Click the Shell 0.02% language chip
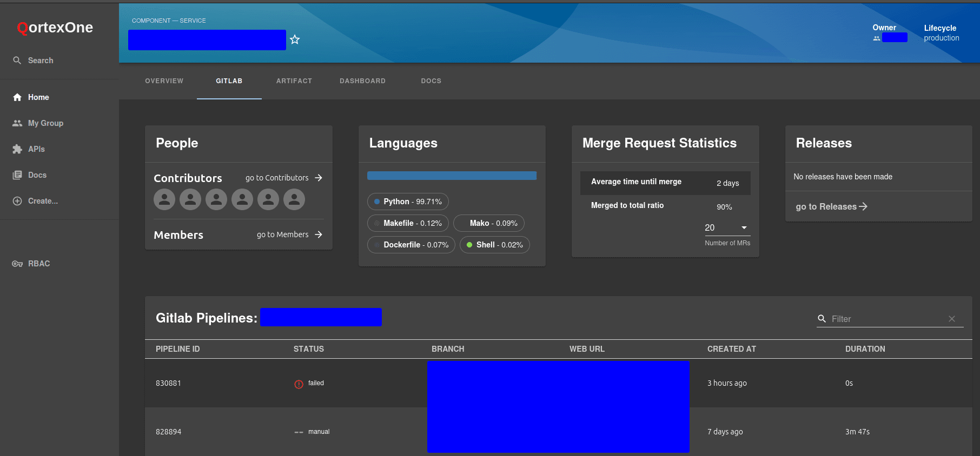This screenshot has height=456, width=980. (495, 245)
